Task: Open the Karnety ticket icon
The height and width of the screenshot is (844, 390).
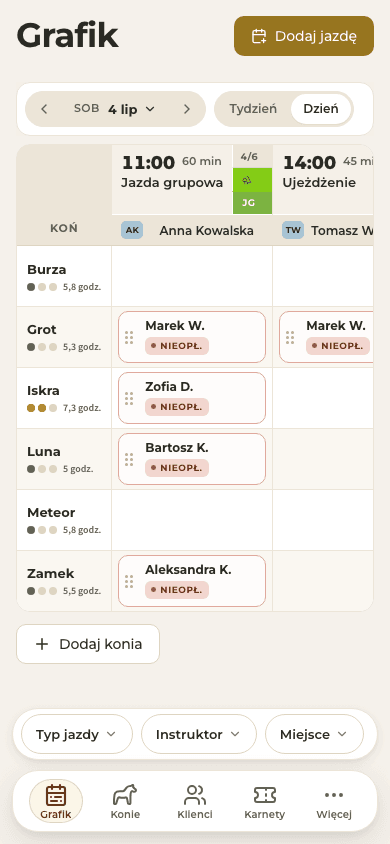Action: click(x=264, y=801)
